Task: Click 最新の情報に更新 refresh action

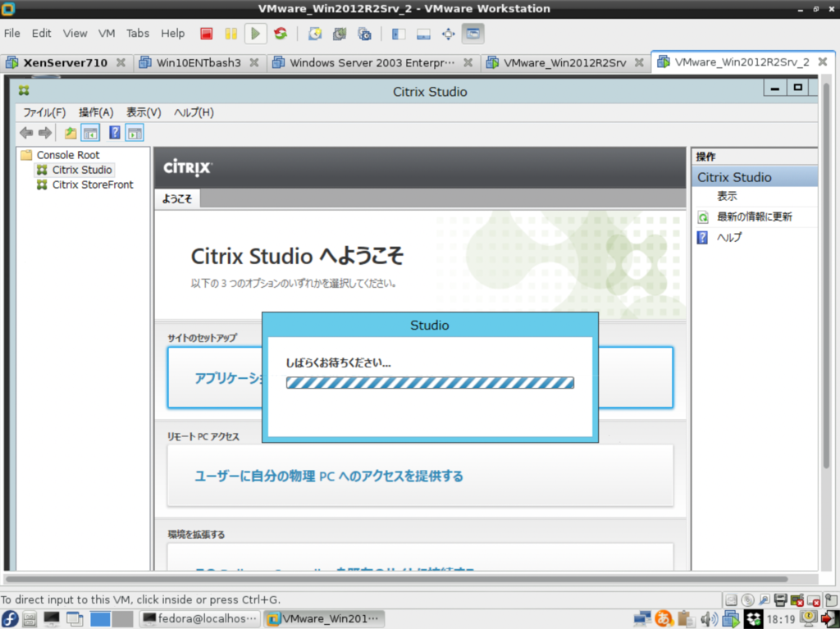Action: pyautogui.click(x=755, y=217)
